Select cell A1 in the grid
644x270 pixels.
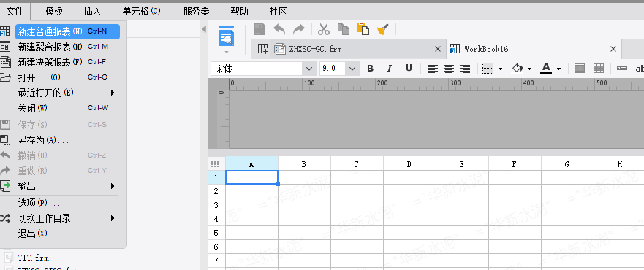tap(251, 177)
